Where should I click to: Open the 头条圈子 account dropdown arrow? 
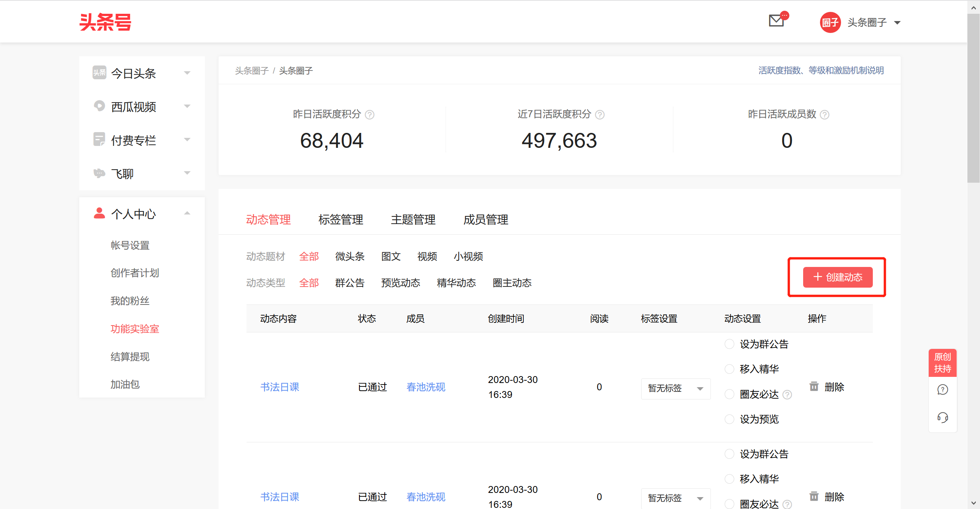tap(897, 23)
